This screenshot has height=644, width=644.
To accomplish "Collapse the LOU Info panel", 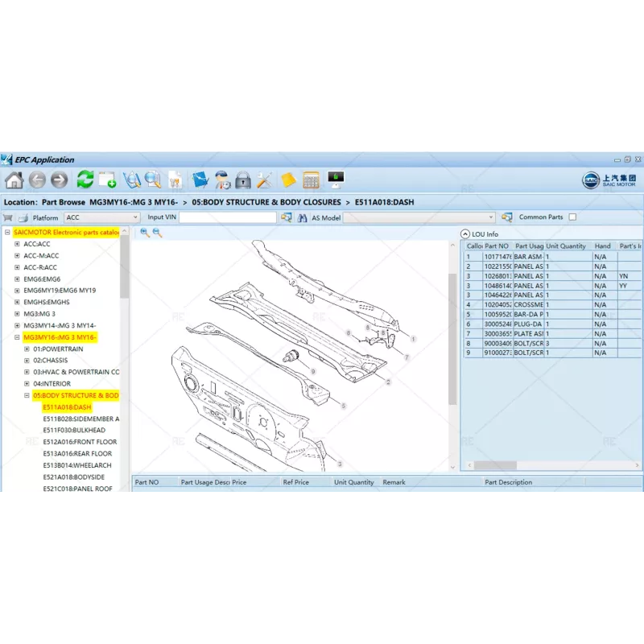I will [x=464, y=233].
